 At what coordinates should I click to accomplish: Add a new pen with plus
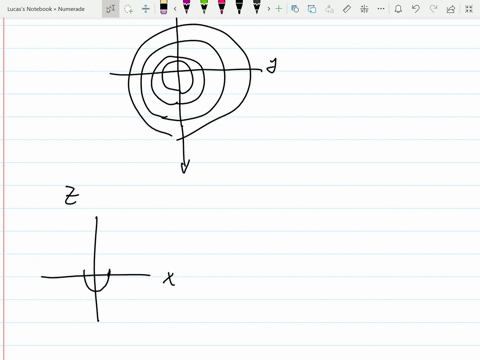[279, 9]
